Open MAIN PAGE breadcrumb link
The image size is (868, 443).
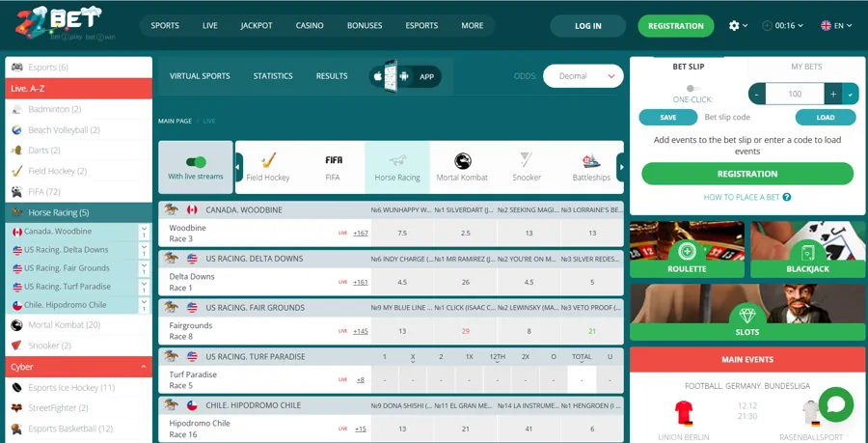tap(175, 121)
